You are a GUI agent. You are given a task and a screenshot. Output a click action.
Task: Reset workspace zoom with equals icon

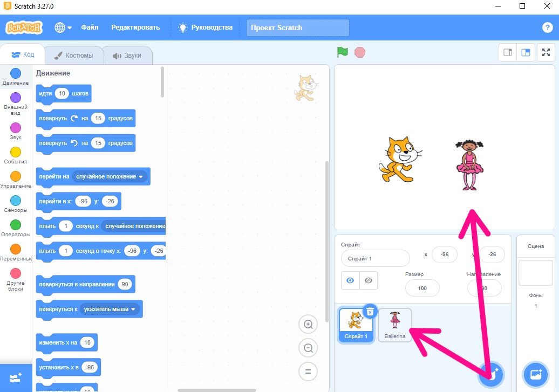[308, 372]
